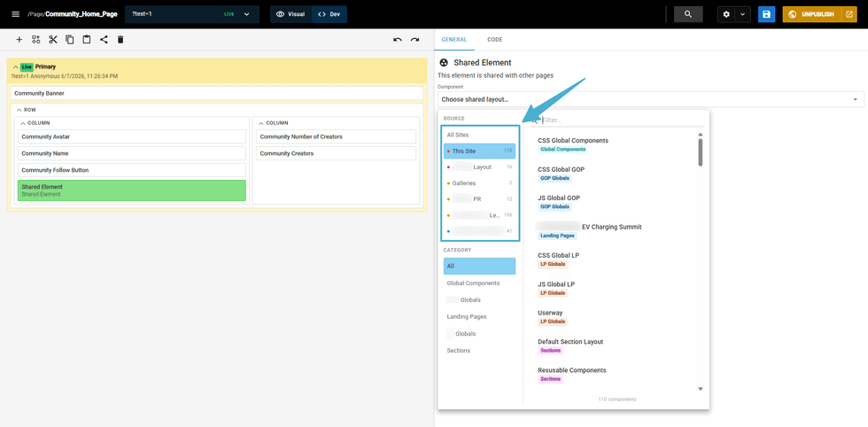The height and width of the screenshot is (427, 868).
Task: Undo the last change
Action: point(398,39)
